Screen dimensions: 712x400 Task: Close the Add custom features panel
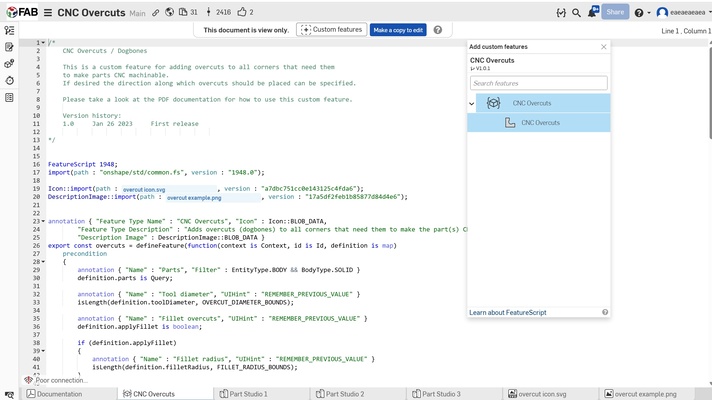(603, 47)
